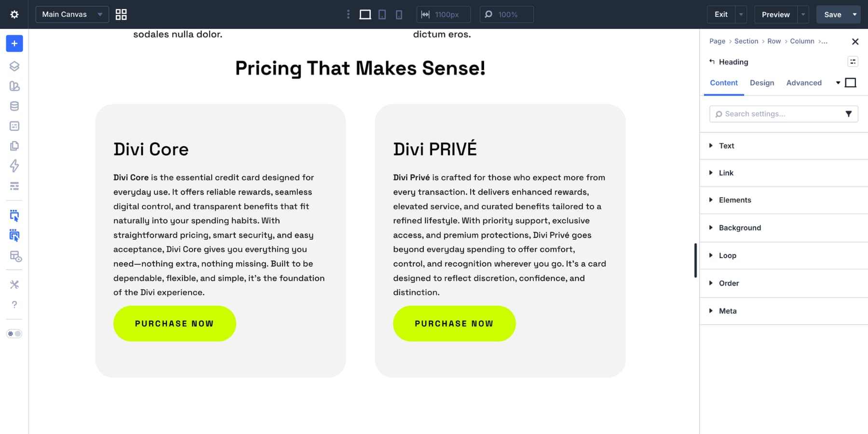Open the wrench tools icon in the sidebar
Viewport: 868px width, 434px height.
click(14, 285)
